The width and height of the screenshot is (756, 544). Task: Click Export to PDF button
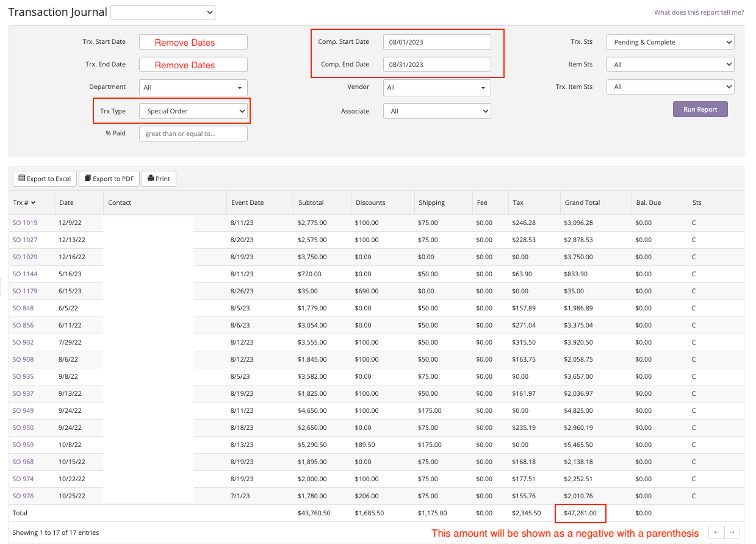(109, 179)
